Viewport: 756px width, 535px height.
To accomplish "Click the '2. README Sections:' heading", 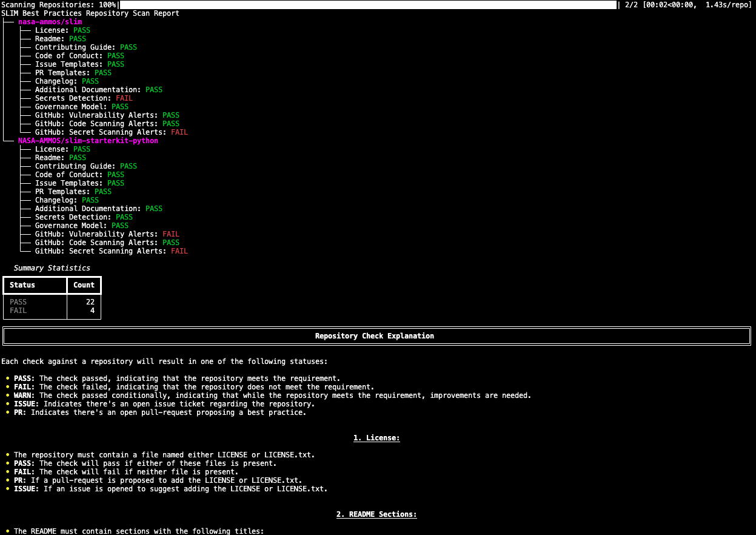I will coord(376,514).
